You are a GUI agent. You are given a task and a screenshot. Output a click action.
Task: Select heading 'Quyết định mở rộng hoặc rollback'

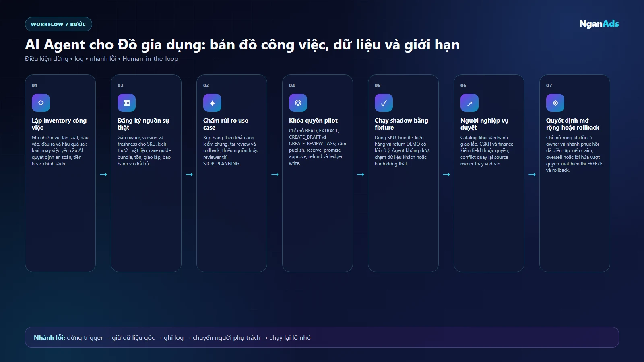tap(573, 124)
